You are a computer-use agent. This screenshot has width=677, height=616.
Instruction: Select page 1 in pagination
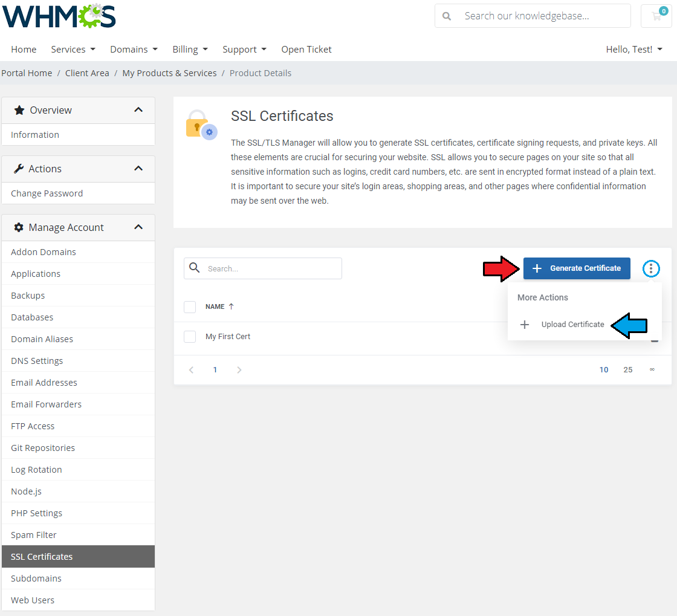click(x=215, y=370)
